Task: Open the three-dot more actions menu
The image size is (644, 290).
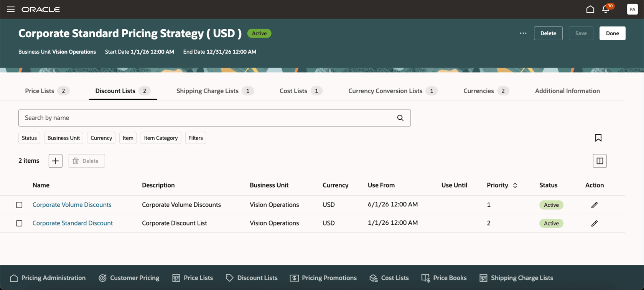Action: [523, 33]
